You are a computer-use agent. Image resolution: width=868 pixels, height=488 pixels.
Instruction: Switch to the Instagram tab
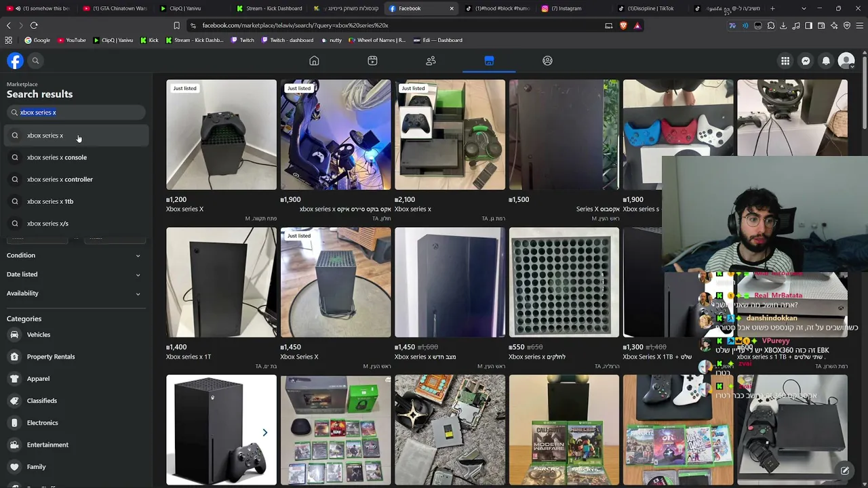(x=574, y=8)
